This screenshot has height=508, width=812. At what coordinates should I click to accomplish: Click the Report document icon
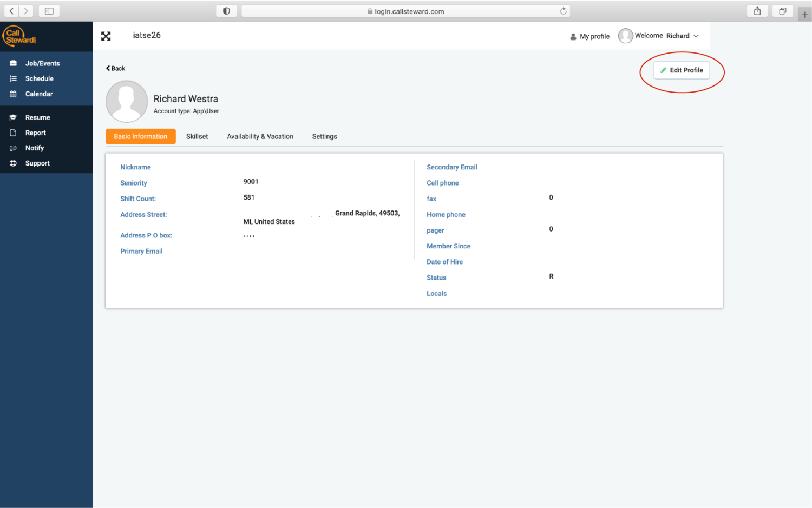click(13, 133)
